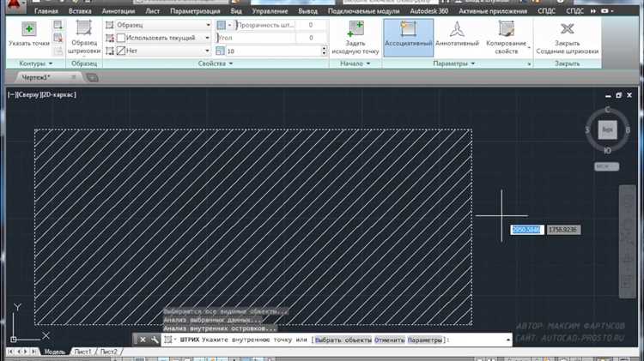The width and height of the screenshot is (644, 361).
Task: Open the Образец hatch type dropdown
Action: pos(161,26)
